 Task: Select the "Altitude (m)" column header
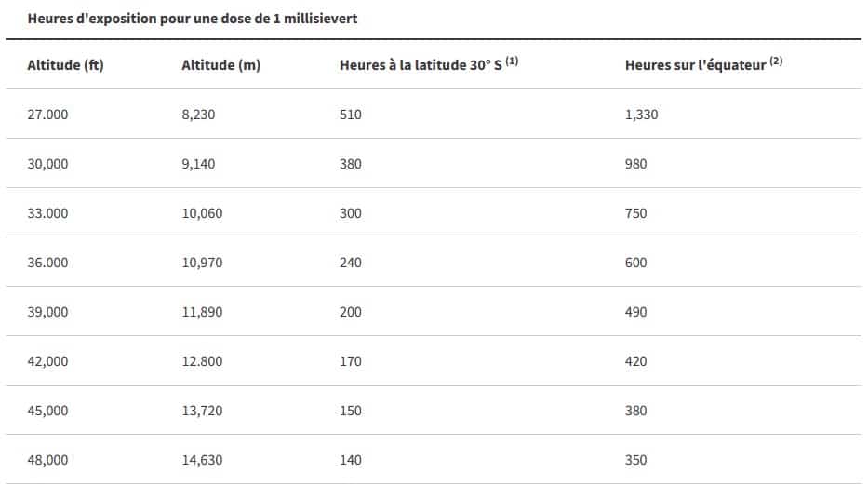coord(220,65)
